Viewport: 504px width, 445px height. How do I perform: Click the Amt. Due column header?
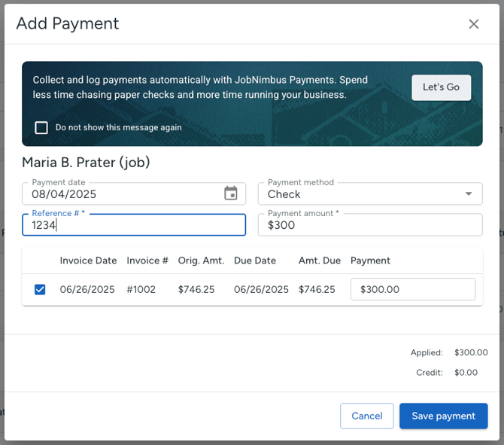pyautogui.click(x=319, y=261)
